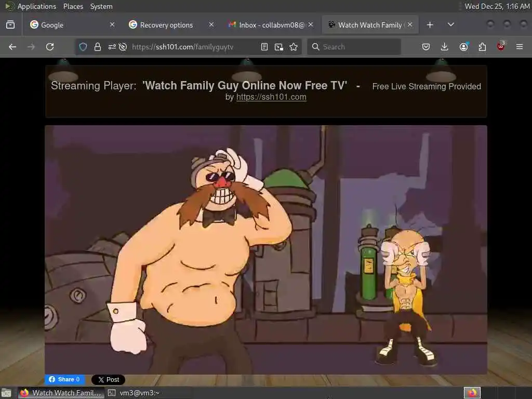
Task: Follow the https://ssh101.com link
Action: (271, 97)
